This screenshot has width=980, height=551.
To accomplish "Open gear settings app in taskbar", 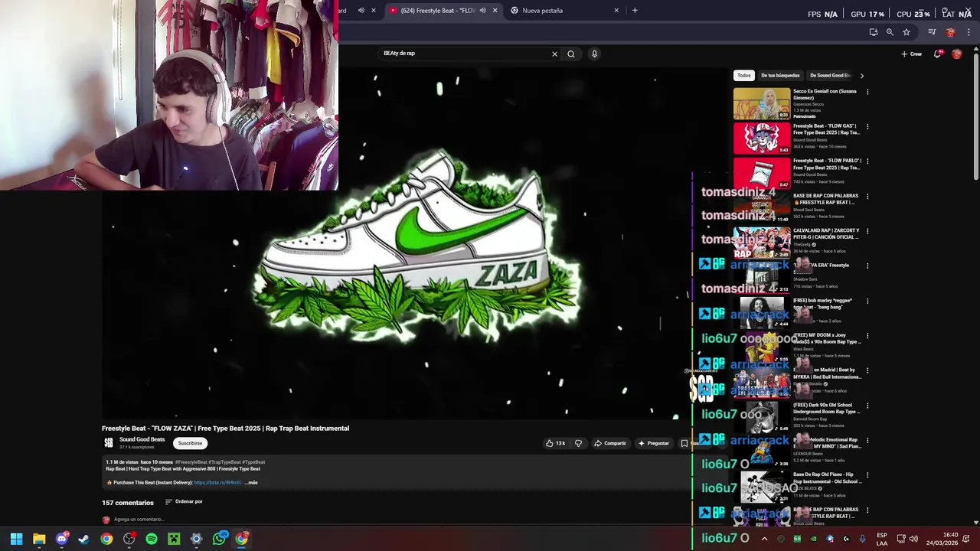I will (x=196, y=539).
